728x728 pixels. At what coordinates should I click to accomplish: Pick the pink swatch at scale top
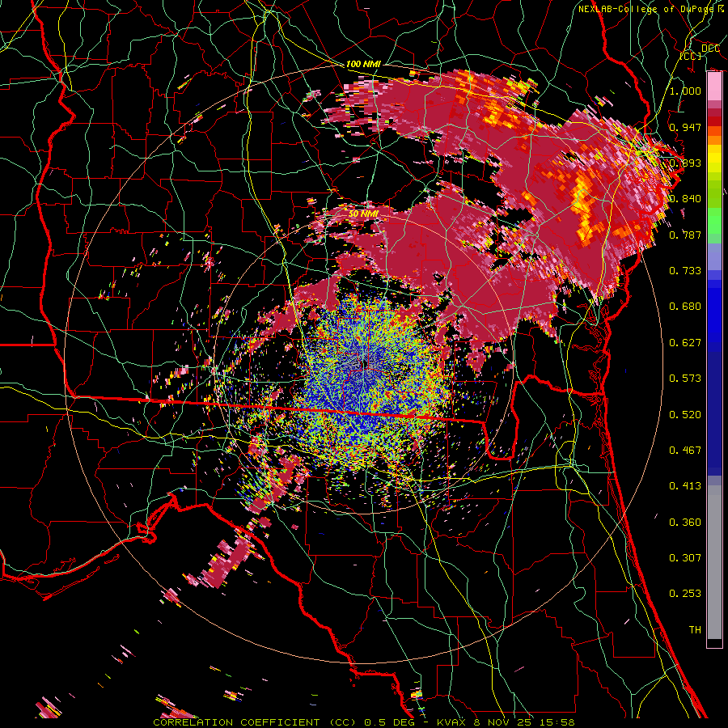pyautogui.click(x=714, y=87)
